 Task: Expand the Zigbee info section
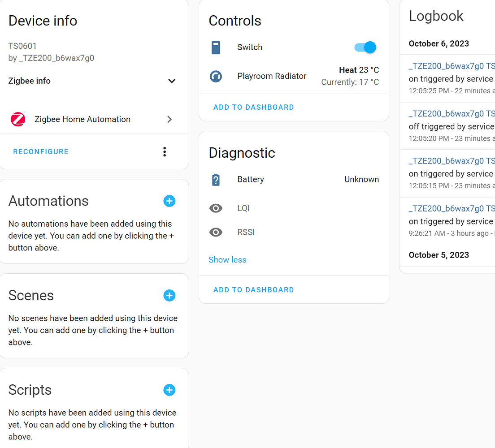pyautogui.click(x=171, y=81)
